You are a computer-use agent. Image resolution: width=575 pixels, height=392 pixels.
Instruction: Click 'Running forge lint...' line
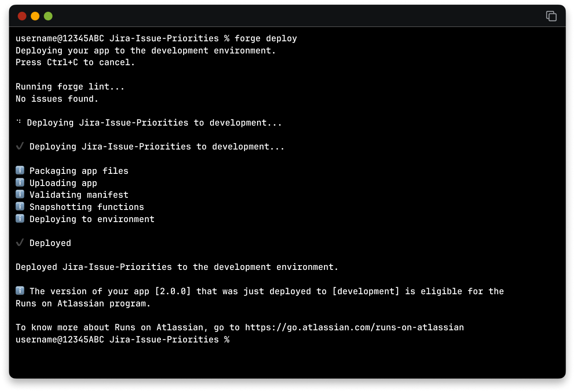[x=70, y=86]
